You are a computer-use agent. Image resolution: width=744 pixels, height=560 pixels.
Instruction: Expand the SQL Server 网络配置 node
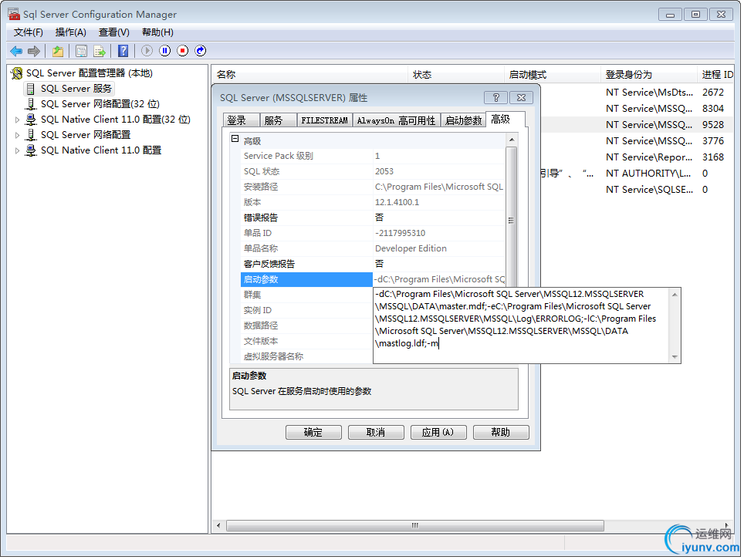(17, 135)
